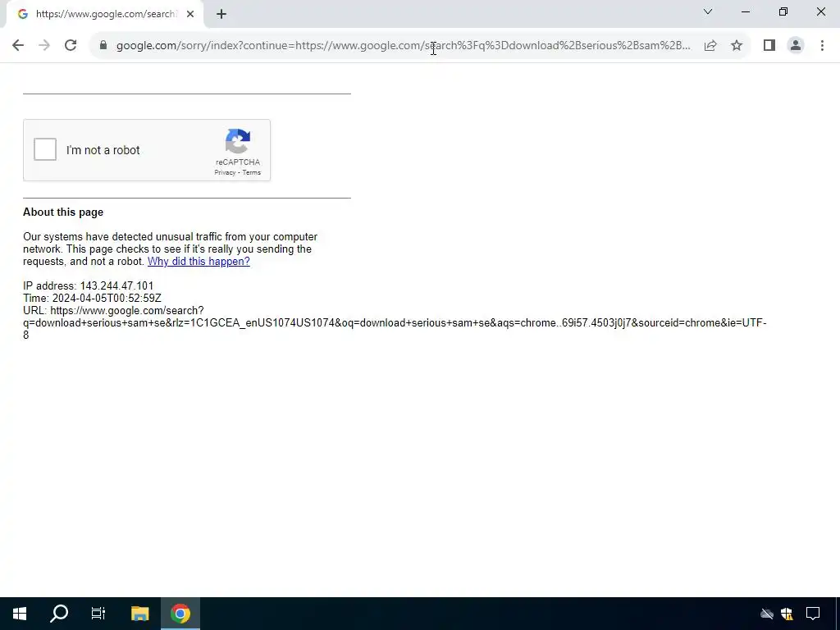
Task: Go back to the previous page
Action: tap(18, 46)
